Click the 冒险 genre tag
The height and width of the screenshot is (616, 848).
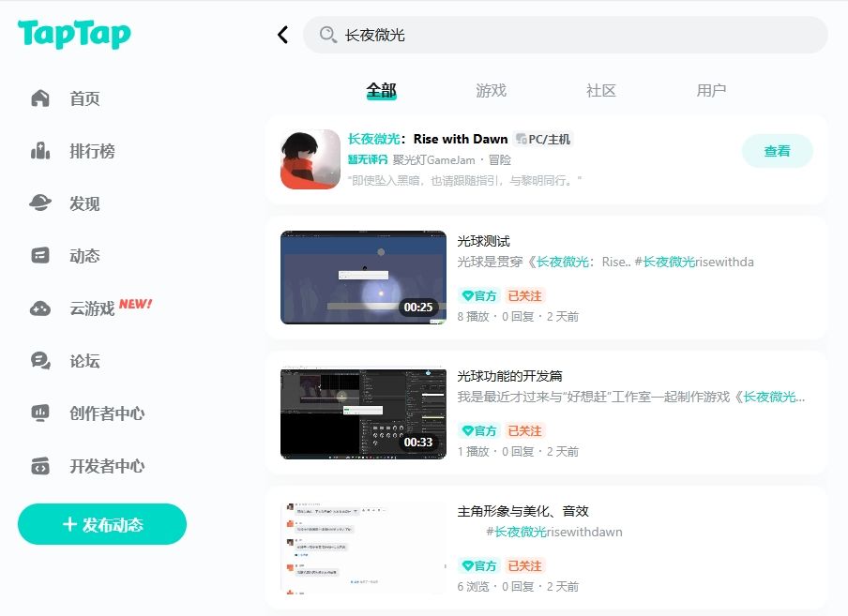click(500, 160)
